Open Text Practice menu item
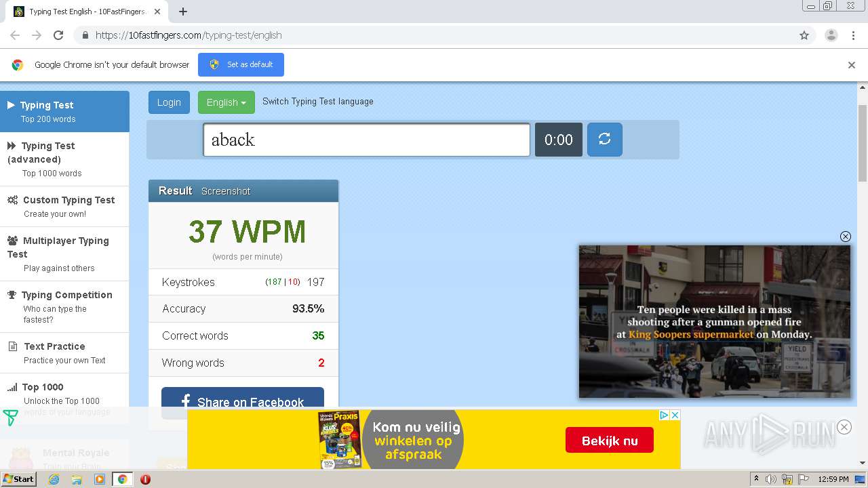The height and width of the screenshot is (488, 868). [64, 352]
